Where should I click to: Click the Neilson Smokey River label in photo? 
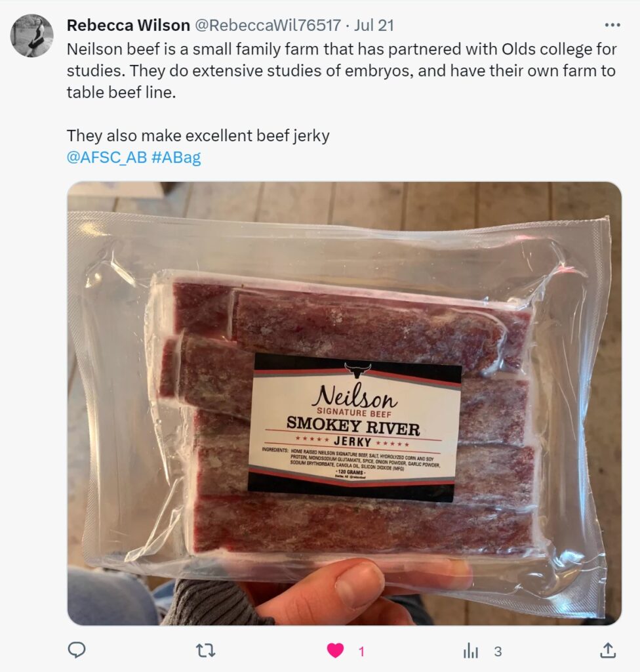(x=354, y=428)
